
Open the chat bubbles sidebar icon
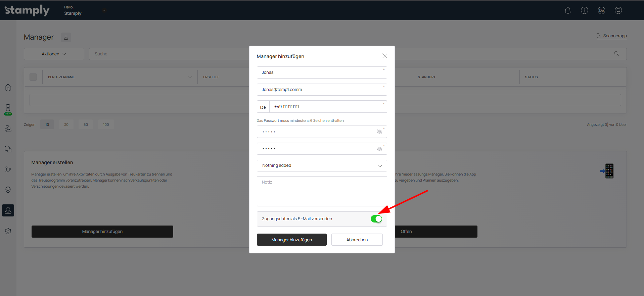pos(8,149)
